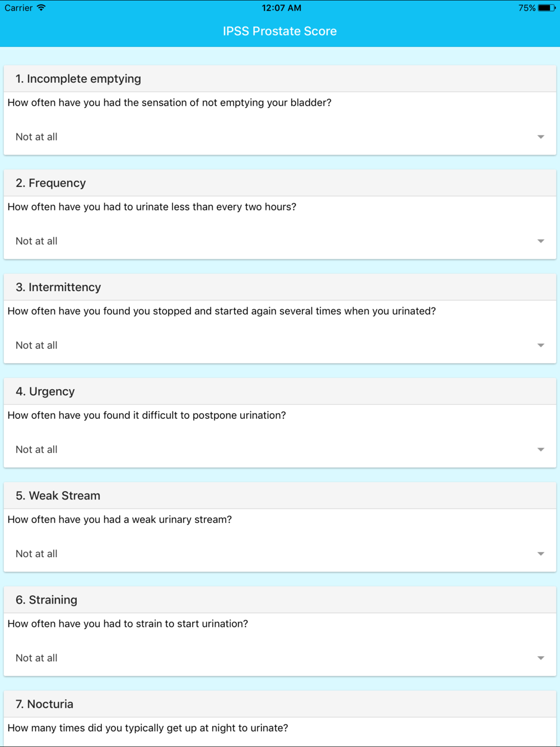Select the 'Not at all' value under Weak Stream
560x747 pixels.
pos(36,553)
